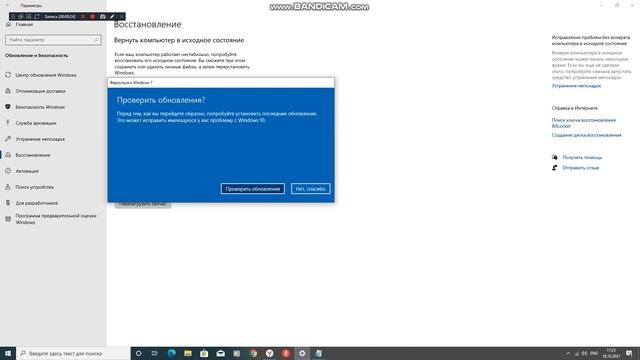Screen dimensions: 640x360
Task: Click the 'Отправить отзыв' link
Action: point(580,168)
